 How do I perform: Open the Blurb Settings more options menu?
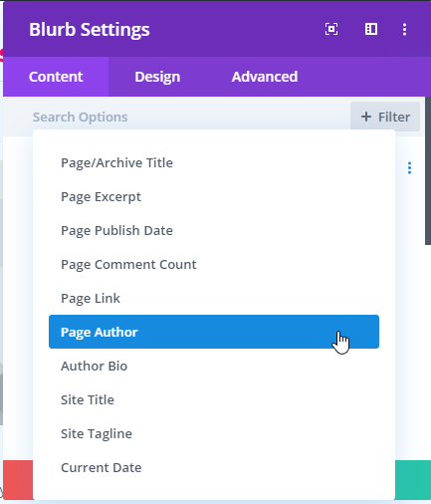click(404, 29)
